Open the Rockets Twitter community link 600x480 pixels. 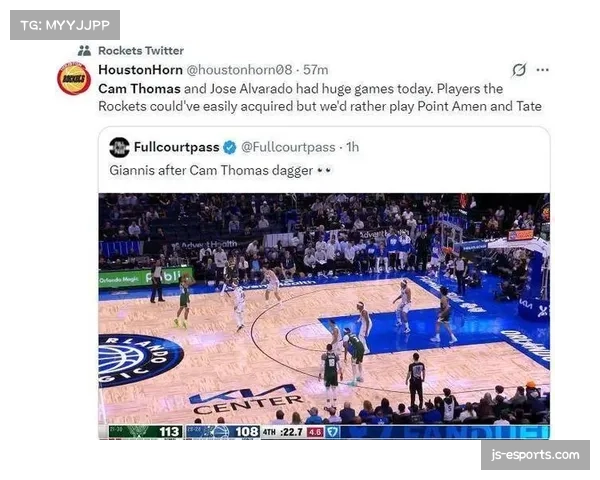click(141, 51)
